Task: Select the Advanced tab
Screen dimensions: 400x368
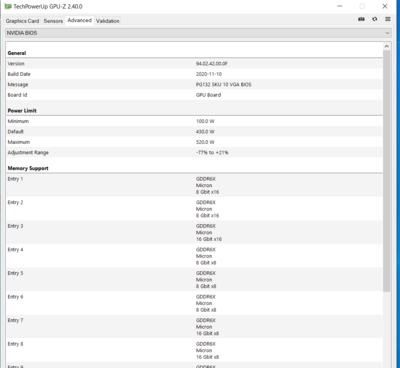Action: pyautogui.click(x=79, y=20)
